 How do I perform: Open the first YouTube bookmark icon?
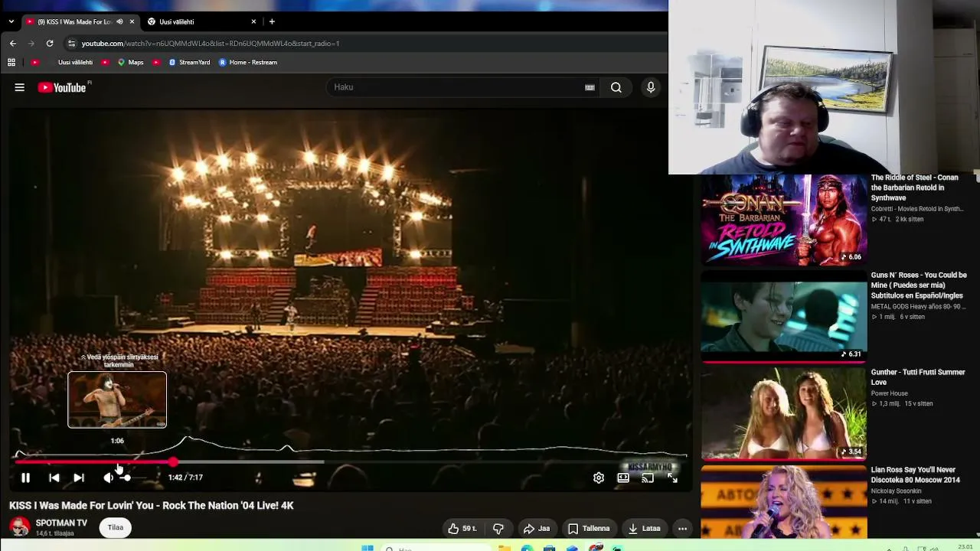[x=34, y=62]
